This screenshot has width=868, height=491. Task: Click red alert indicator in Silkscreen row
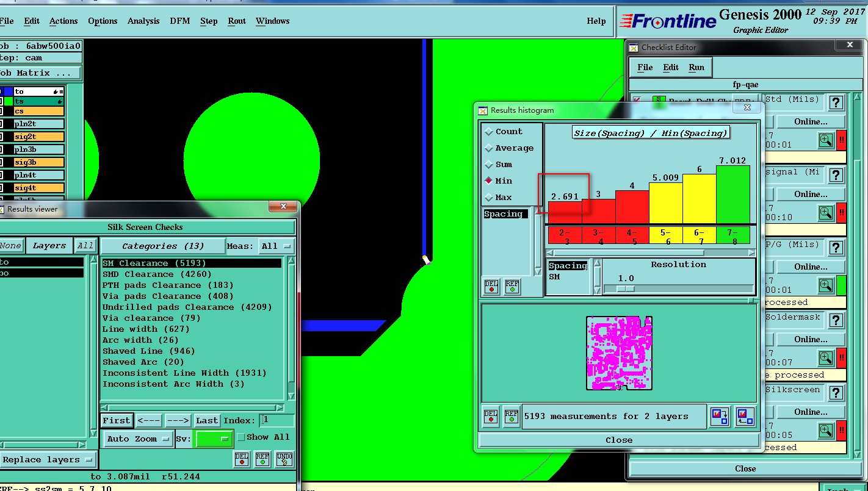click(x=842, y=431)
